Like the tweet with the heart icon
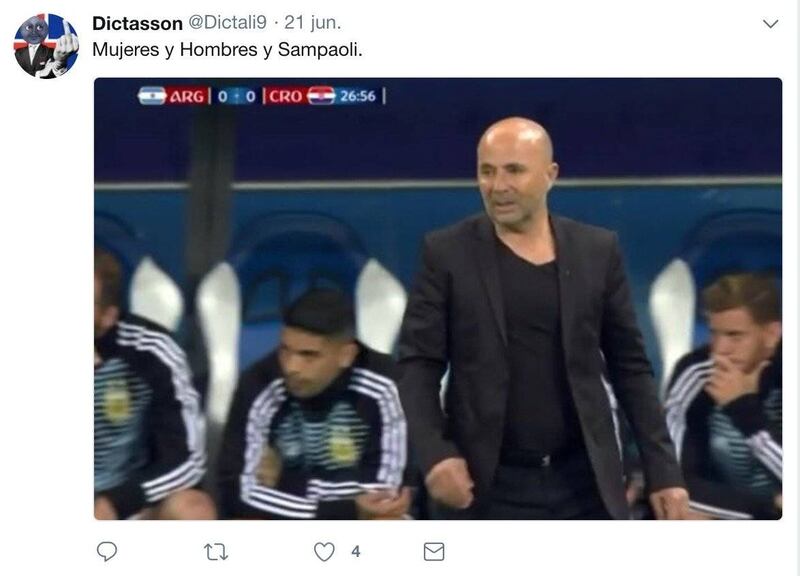This screenshot has width=800, height=576. [324, 552]
